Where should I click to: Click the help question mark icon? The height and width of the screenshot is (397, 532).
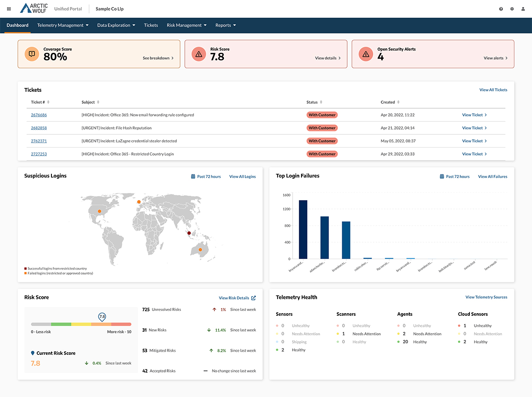(501, 9)
